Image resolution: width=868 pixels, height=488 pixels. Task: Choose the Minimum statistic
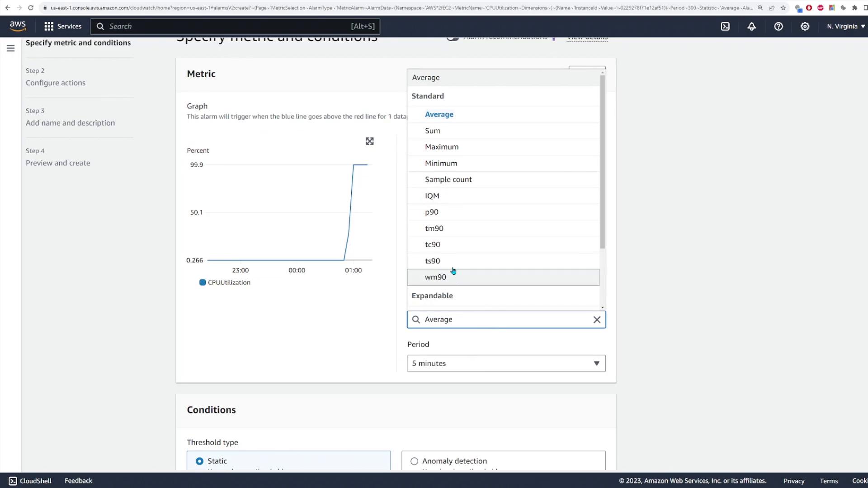coord(503,163)
